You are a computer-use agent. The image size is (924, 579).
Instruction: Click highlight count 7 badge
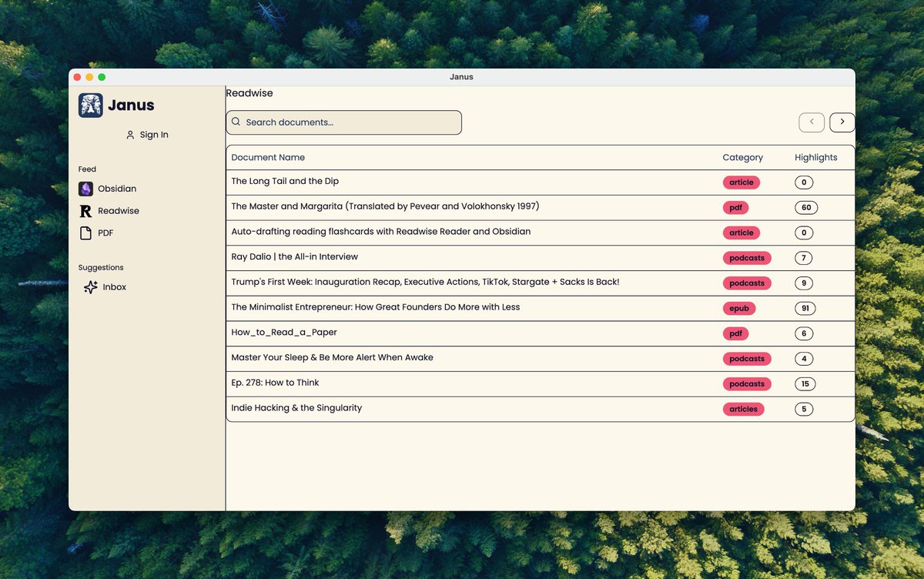pos(804,258)
